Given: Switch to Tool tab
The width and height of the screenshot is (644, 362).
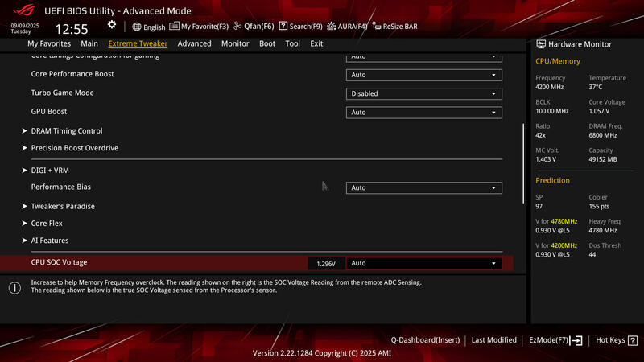Looking at the screenshot, I should (292, 43).
